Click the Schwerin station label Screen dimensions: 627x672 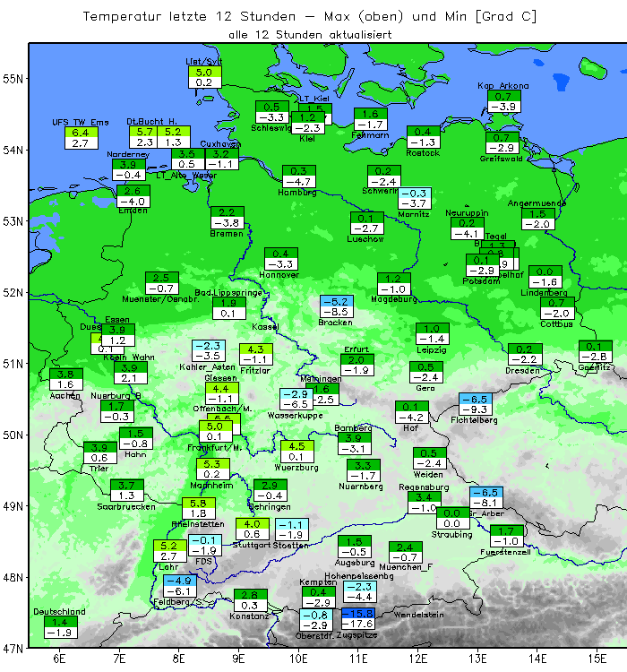point(380,191)
